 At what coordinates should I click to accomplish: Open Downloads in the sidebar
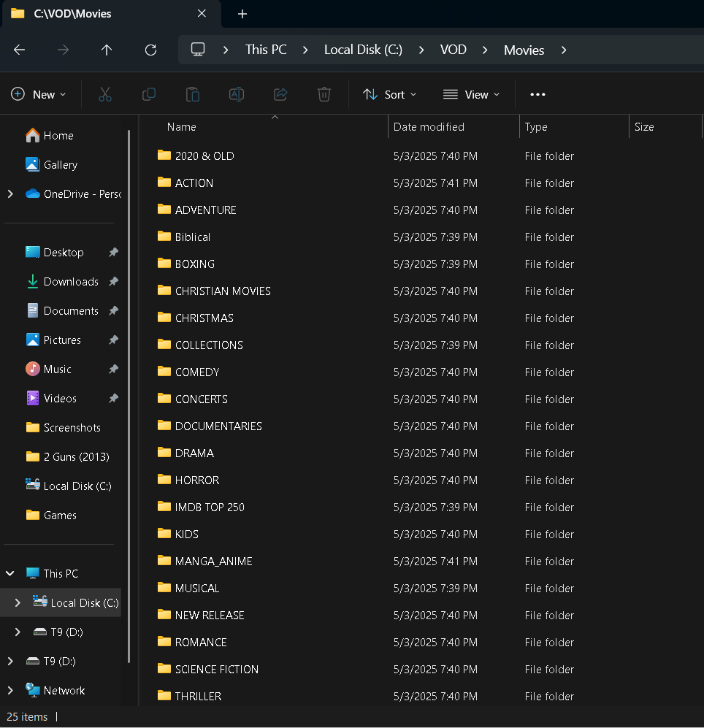(71, 282)
